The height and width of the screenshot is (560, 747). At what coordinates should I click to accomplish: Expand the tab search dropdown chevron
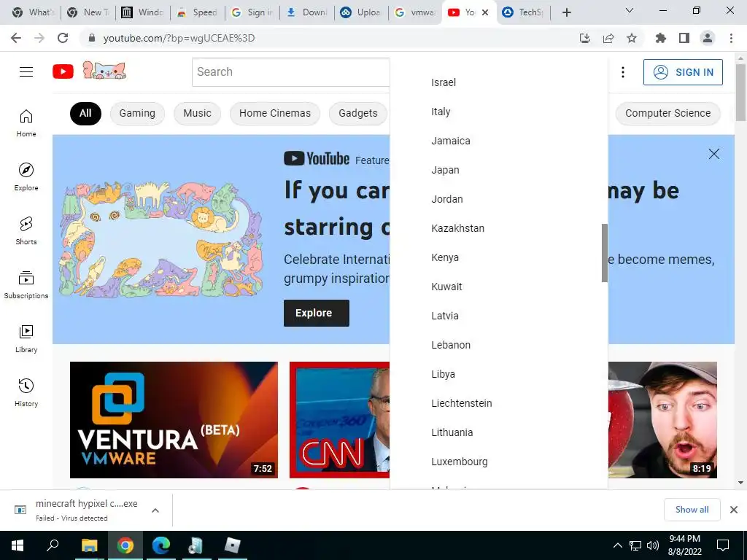(630, 10)
